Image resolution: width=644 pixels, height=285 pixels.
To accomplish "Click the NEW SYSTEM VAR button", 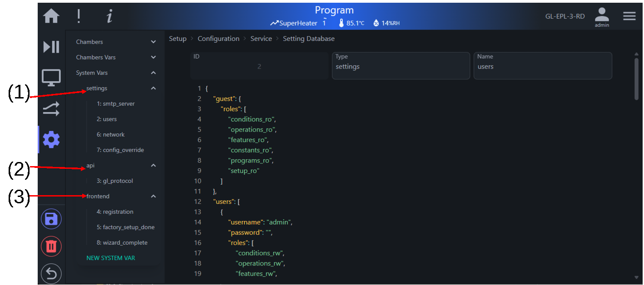I will pos(111,258).
